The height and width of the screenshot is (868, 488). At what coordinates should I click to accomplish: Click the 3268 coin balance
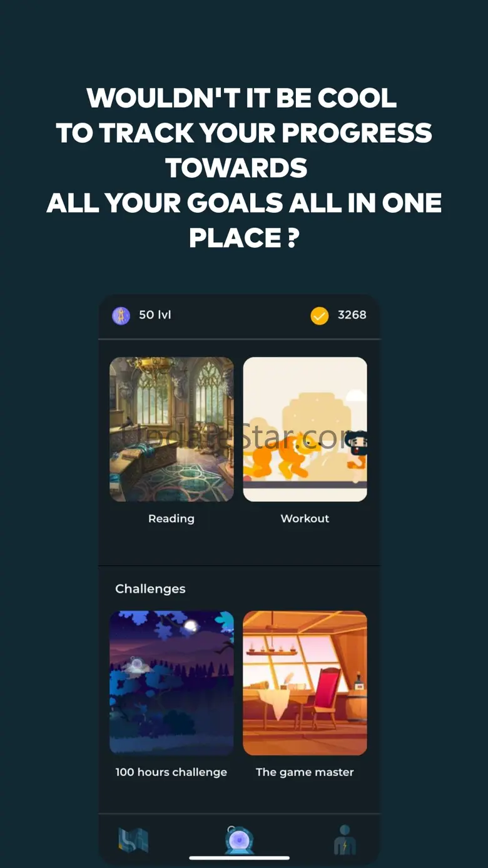coord(352,315)
